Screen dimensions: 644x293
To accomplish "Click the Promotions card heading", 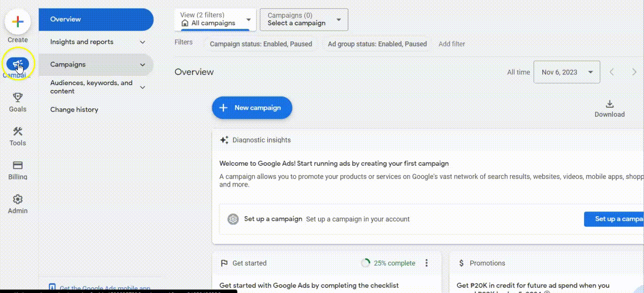I will tap(487, 263).
